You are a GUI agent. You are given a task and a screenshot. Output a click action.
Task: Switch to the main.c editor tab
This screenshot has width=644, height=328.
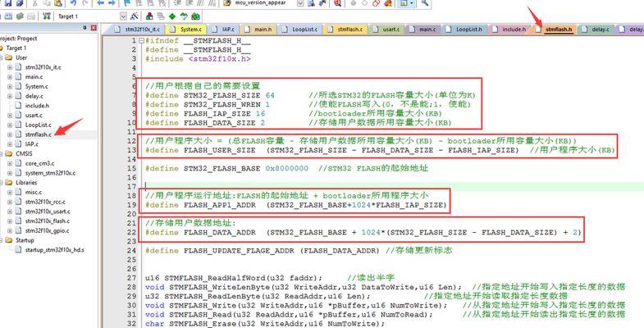(x=423, y=30)
